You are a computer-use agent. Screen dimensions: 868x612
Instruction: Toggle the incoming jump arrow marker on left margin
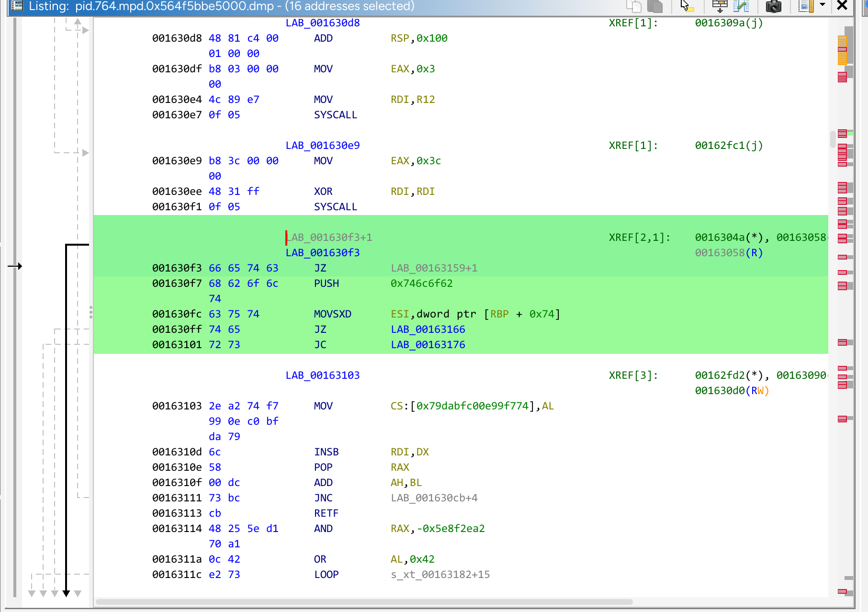pyautogui.click(x=16, y=267)
